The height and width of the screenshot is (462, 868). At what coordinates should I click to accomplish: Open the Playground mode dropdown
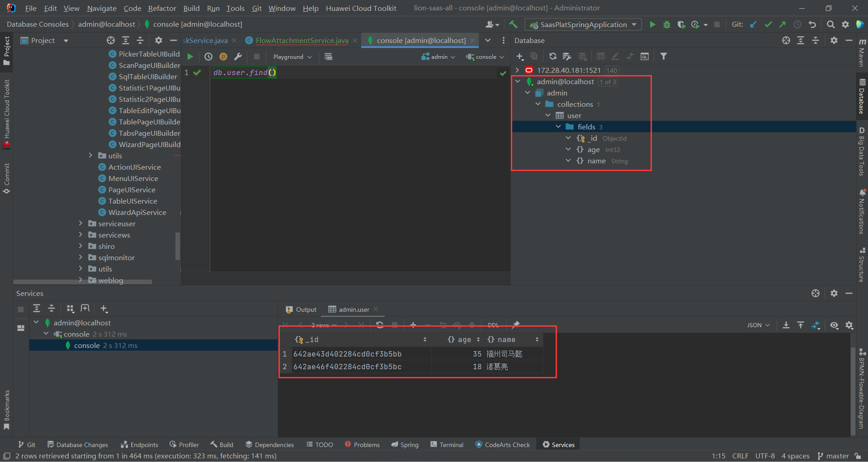[292, 57]
